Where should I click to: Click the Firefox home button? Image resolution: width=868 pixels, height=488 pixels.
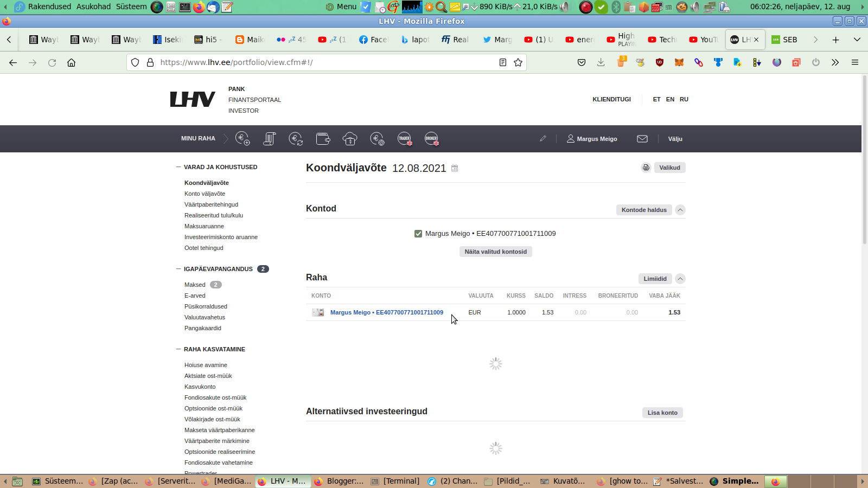[x=71, y=62]
